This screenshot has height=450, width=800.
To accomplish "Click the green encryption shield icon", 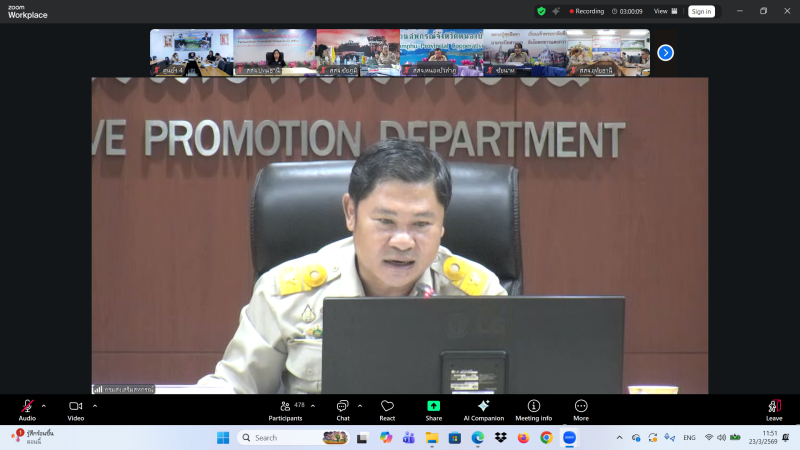I will click(541, 11).
